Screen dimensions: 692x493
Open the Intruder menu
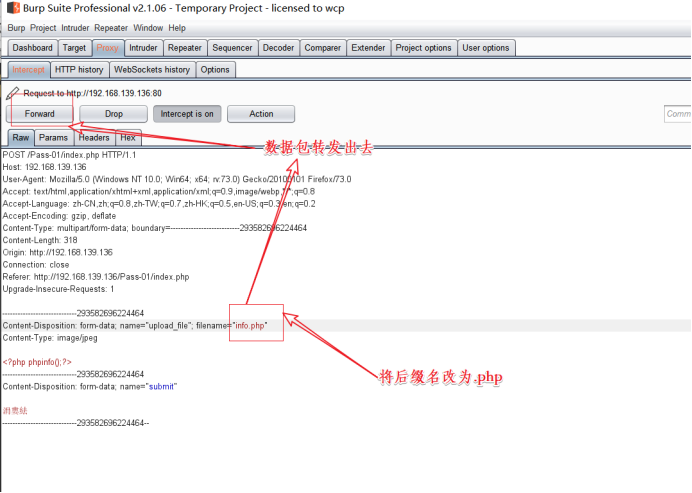(x=75, y=28)
